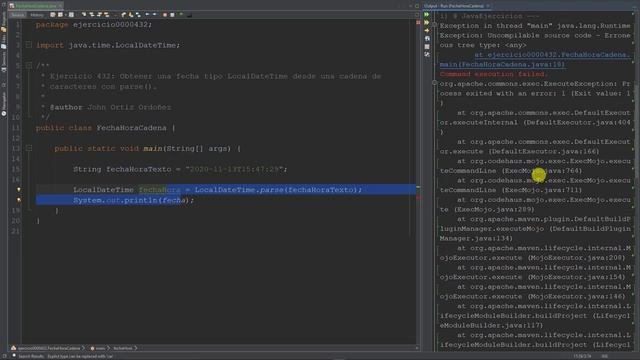The height and width of the screenshot is (360, 640).
Task: Click the settings wrench icon in Output sidebar
Action: 427,54
